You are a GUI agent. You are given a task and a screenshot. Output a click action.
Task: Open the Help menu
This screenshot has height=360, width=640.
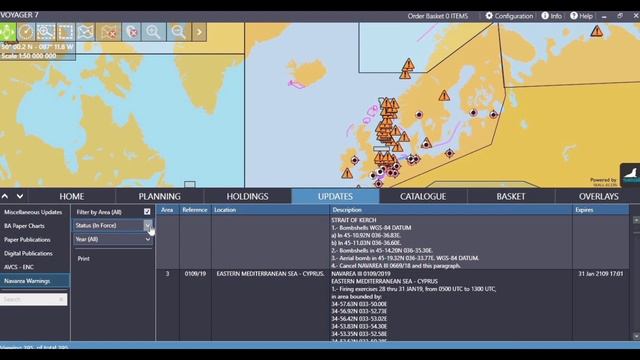[581, 16]
